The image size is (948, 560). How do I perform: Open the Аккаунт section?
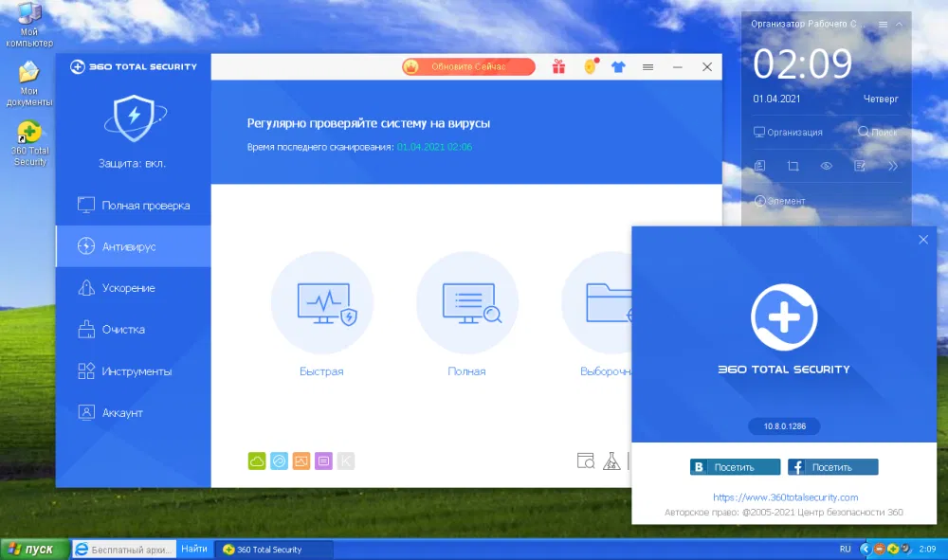(134, 412)
